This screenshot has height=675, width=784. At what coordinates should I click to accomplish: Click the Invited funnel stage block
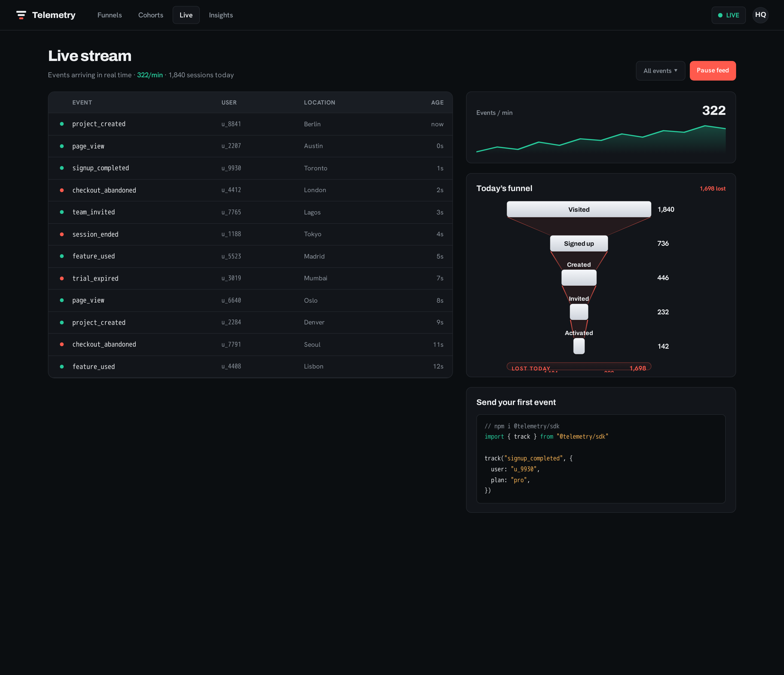tap(579, 312)
